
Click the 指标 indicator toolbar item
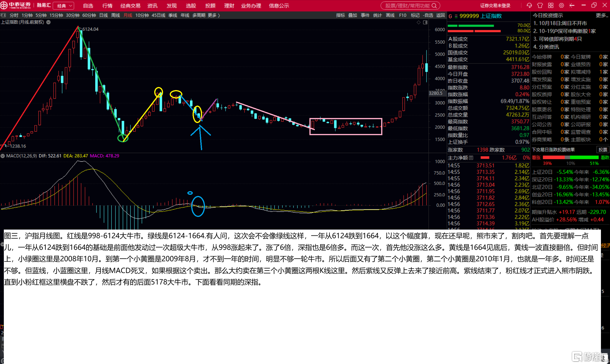click(340, 15)
